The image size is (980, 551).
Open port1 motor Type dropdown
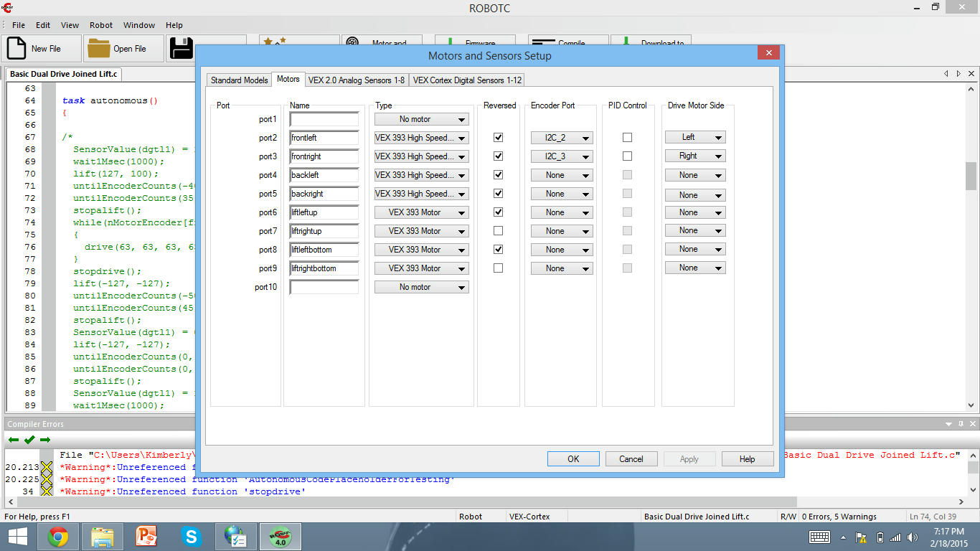(422, 119)
